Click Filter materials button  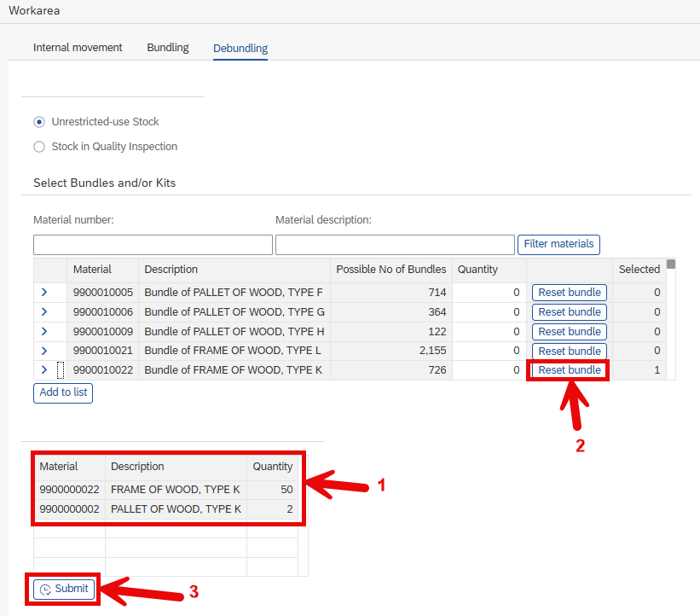point(558,244)
